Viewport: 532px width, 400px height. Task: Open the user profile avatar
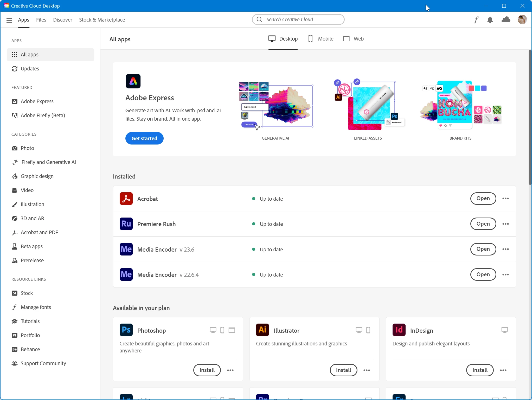point(522,19)
